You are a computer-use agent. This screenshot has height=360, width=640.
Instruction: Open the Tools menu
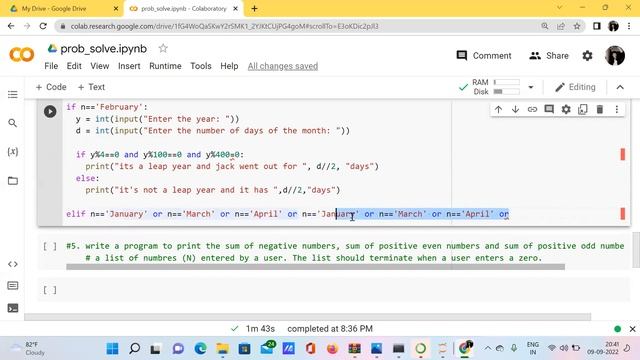(201, 66)
